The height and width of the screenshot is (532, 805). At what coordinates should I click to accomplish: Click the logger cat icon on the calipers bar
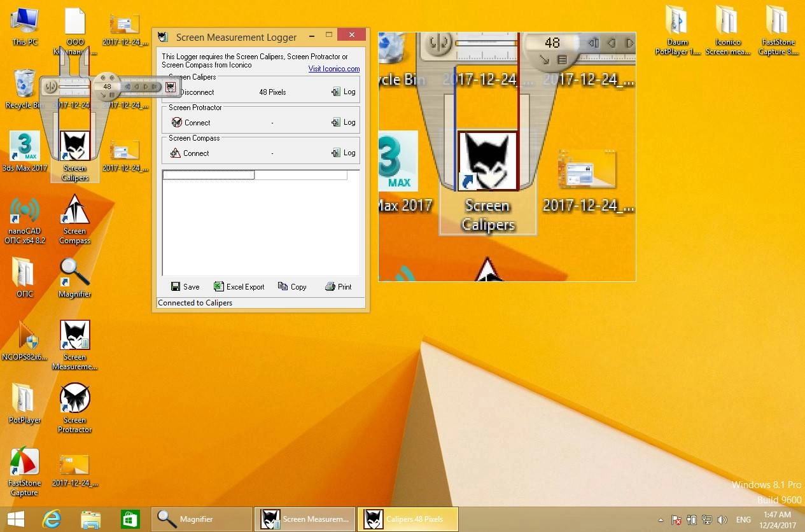coord(171,87)
